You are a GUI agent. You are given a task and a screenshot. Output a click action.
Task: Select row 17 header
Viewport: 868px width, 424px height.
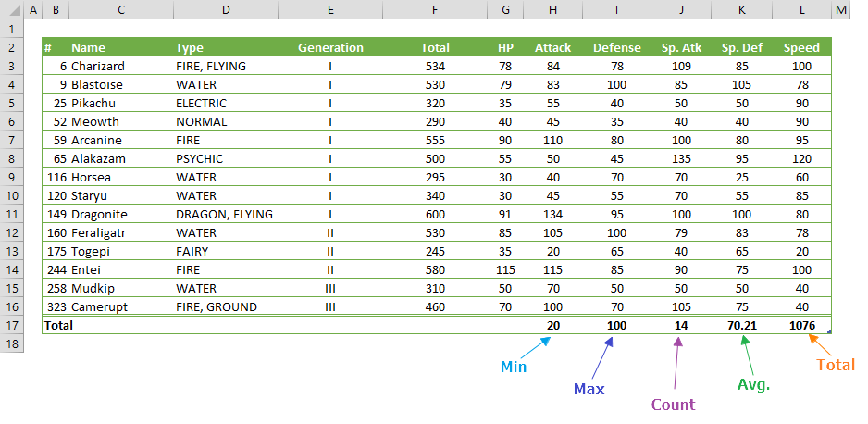(12, 325)
